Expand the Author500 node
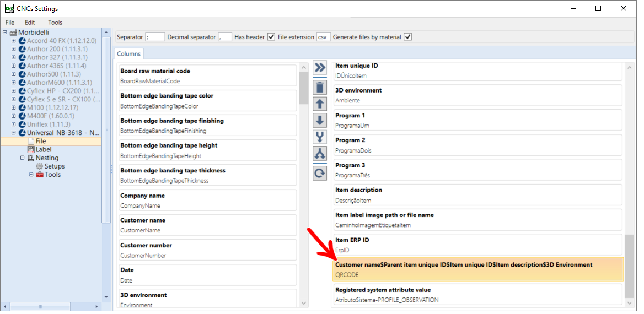Viewport: 644px width, 314px height. [x=14, y=74]
